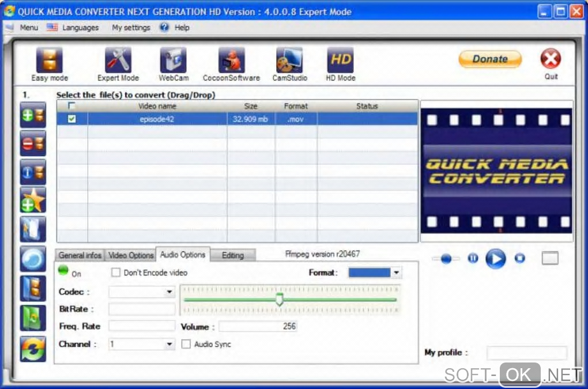Click the BitRate input field
The height and width of the screenshot is (389, 588).
point(142,309)
